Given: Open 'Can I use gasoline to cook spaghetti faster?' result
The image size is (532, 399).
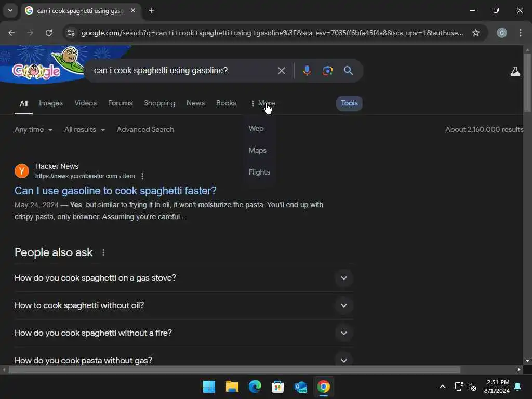Looking at the screenshot, I should coord(115,191).
